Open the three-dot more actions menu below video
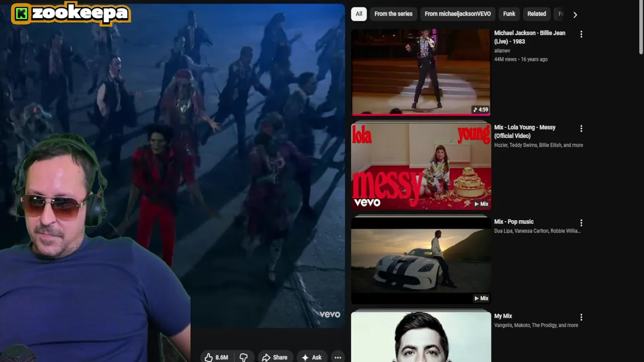 point(338,357)
